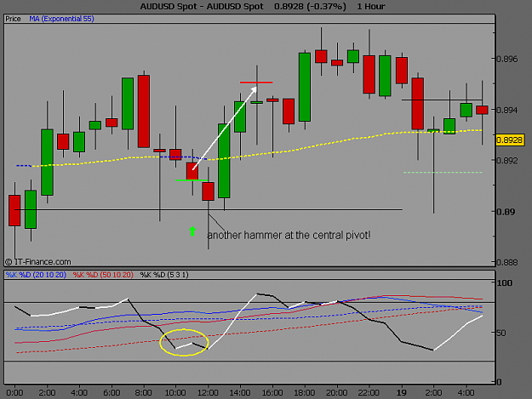Select 'another hammer at the central pivot!' note
Viewport: 532px width, 399px height.
coord(289,235)
